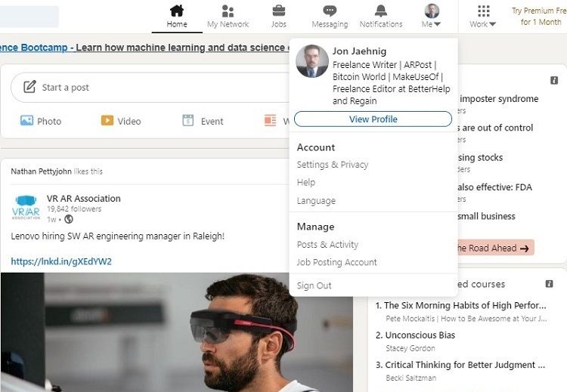Image resolution: width=567 pixels, height=392 pixels.
Task: Open the Jobs briefcase icon
Action: pyautogui.click(x=278, y=11)
